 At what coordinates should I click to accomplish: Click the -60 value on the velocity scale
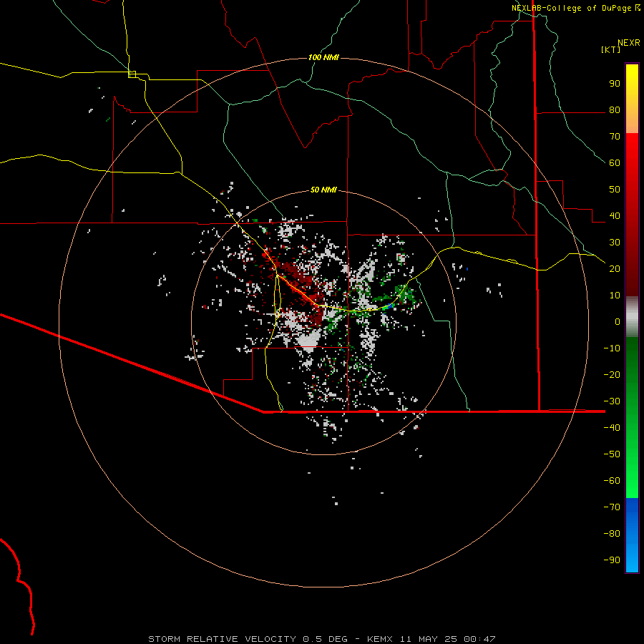612,481
